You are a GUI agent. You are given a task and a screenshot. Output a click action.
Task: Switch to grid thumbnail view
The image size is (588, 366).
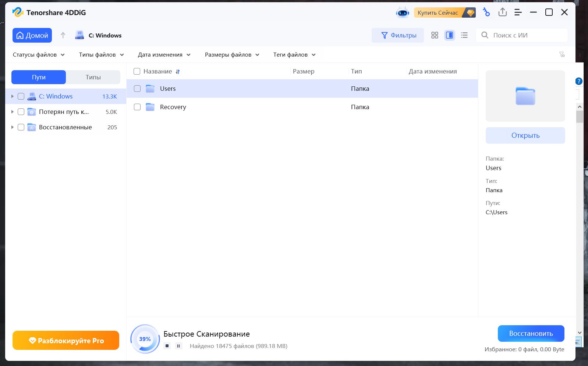tap(435, 35)
